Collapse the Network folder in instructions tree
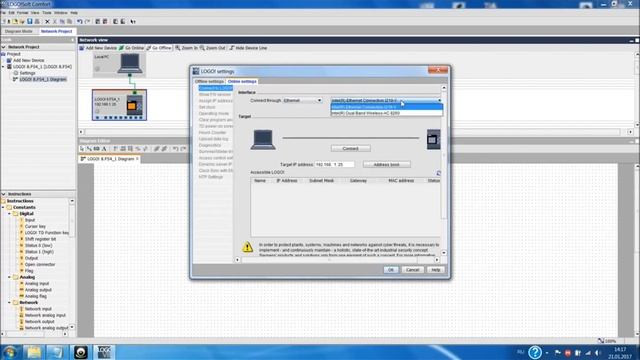 [x=9, y=302]
